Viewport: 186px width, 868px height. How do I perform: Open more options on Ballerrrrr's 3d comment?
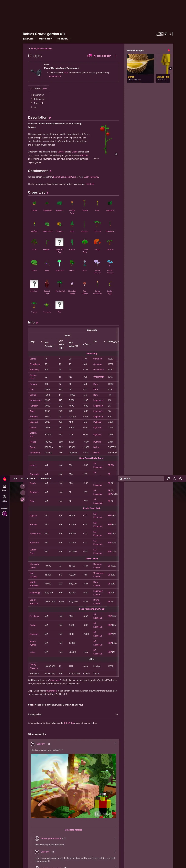pyautogui.click(x=115, y=743)
